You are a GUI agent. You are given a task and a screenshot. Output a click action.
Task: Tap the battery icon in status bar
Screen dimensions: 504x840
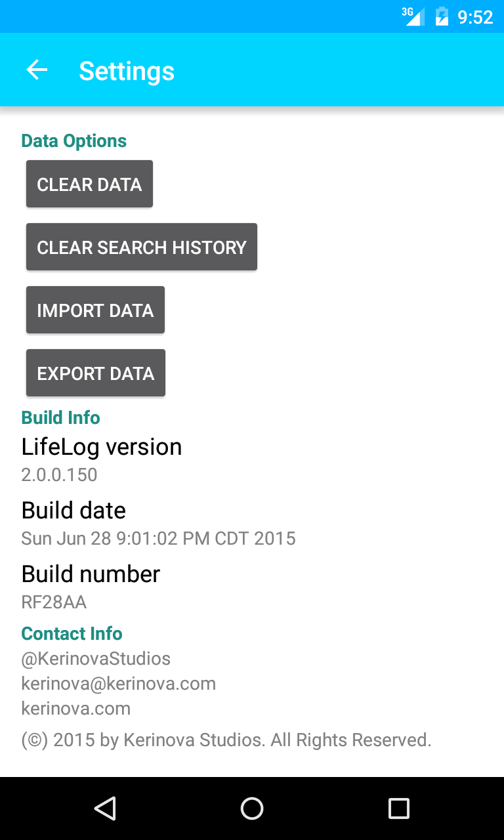click(x=442, y=16)
